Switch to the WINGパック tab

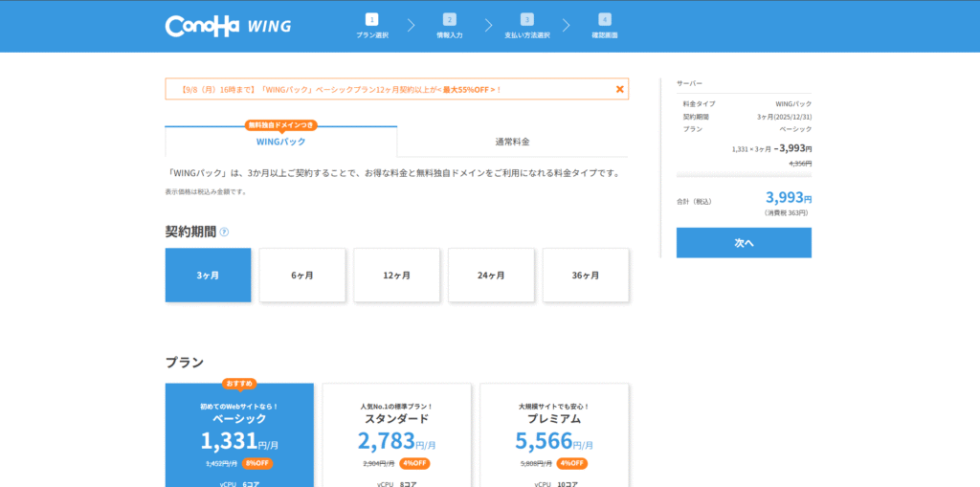[280, 142]
